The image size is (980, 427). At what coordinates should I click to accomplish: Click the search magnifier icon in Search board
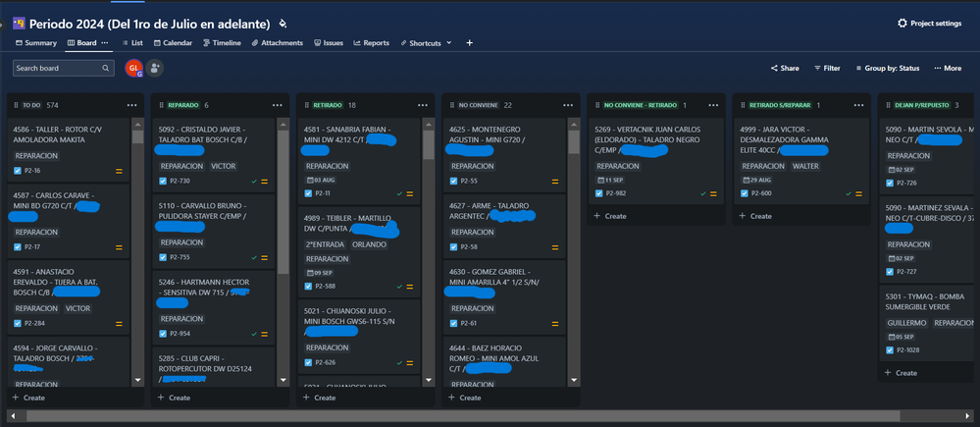106,68
